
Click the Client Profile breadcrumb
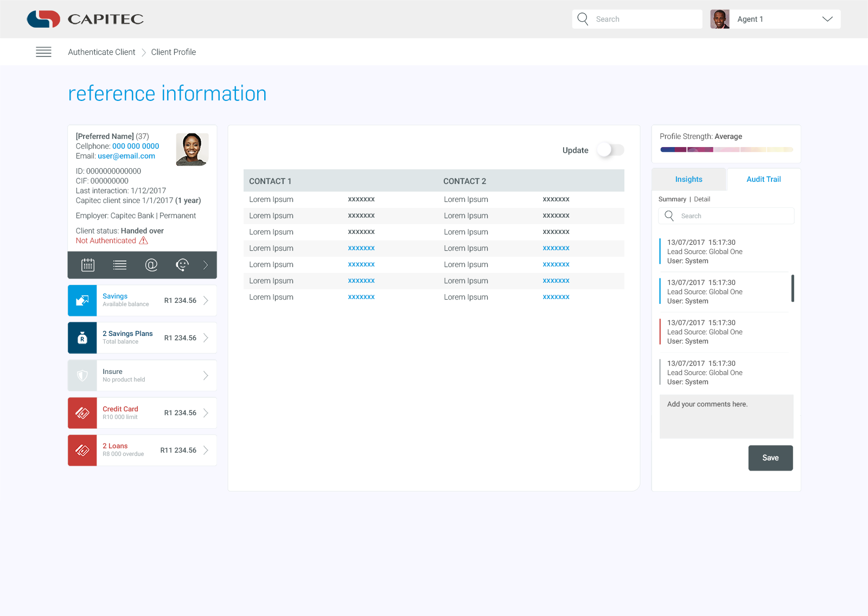(x=174, y=52)
